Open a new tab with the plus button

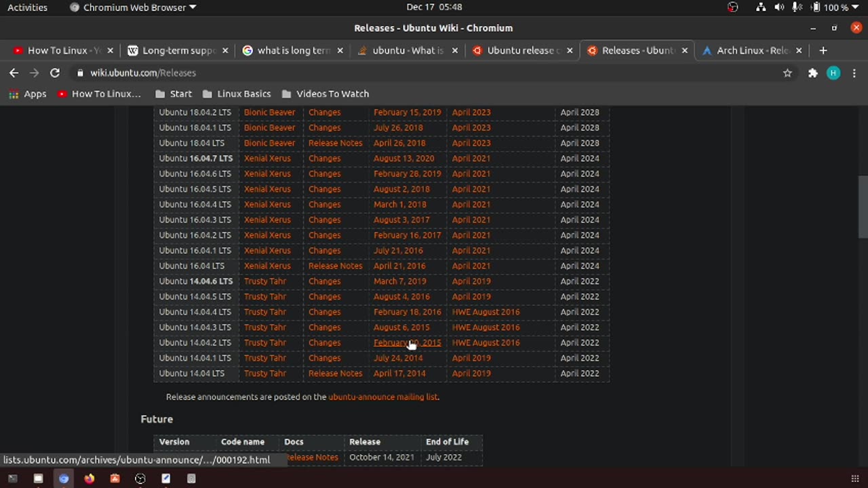[823, 50]
